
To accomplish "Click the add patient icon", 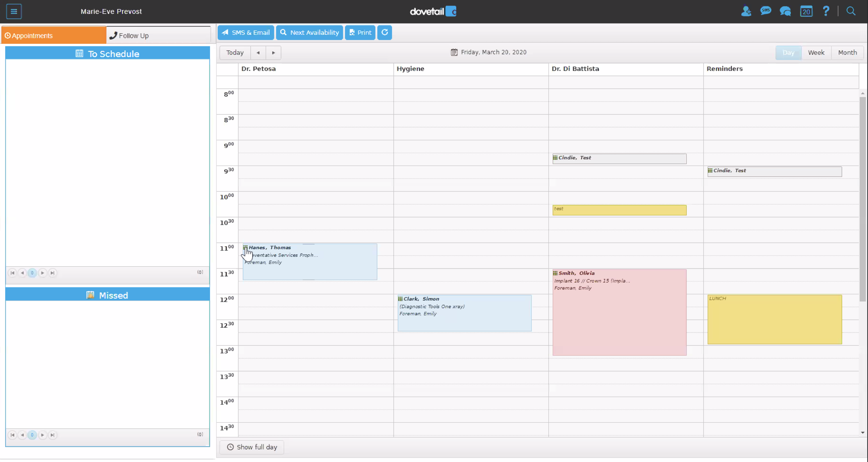I will (x=746, y=11).
